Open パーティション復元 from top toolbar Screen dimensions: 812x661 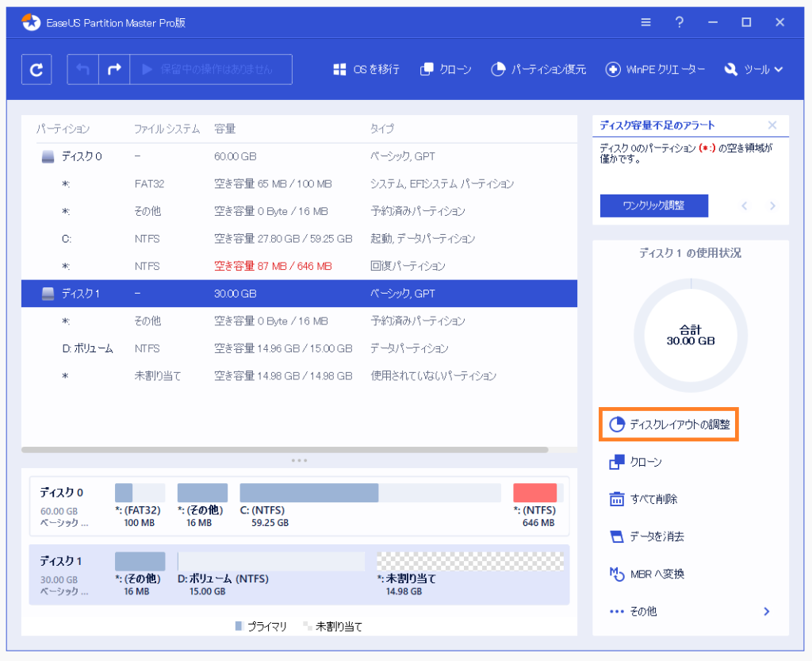click(538, 69)
